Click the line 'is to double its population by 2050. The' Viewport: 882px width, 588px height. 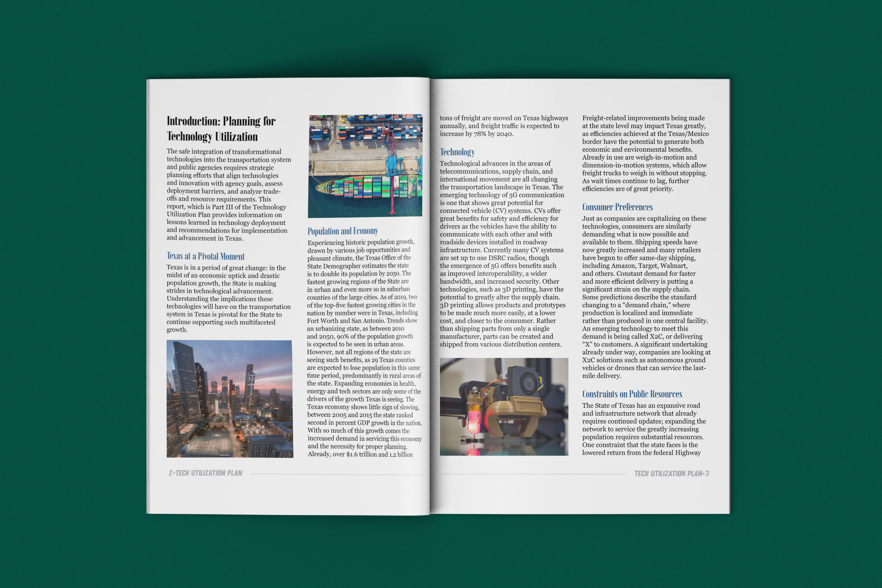(359, 273)
